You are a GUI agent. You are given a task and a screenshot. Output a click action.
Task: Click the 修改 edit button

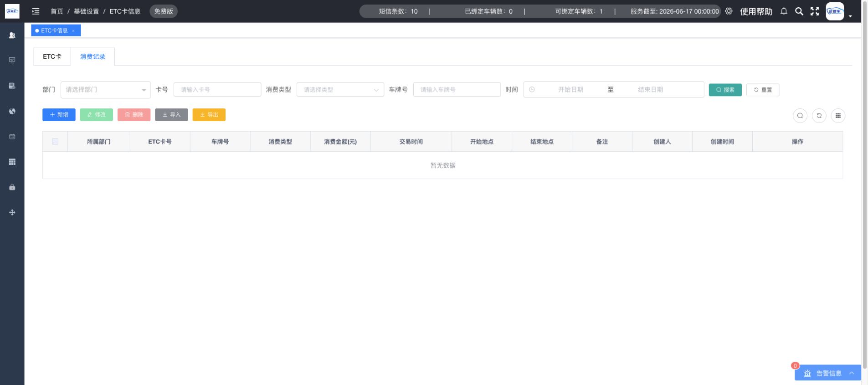pyautogui.click(x=97, y=115)
